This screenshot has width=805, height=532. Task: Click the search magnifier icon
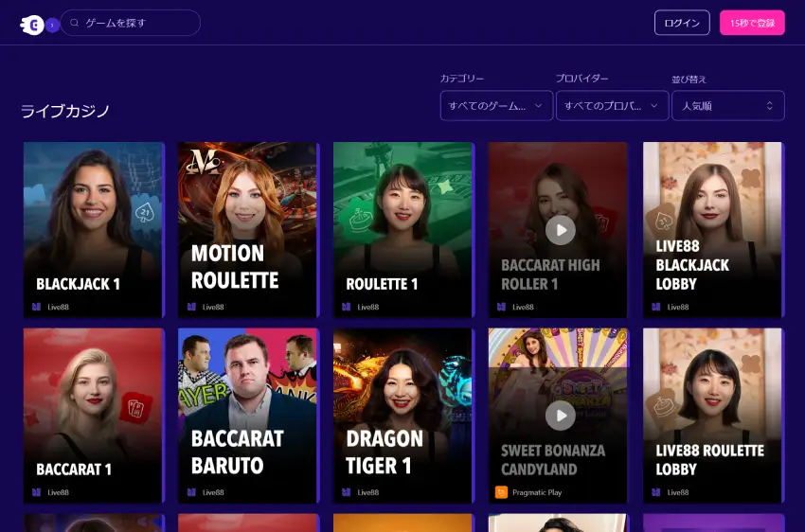pos(75,23)
